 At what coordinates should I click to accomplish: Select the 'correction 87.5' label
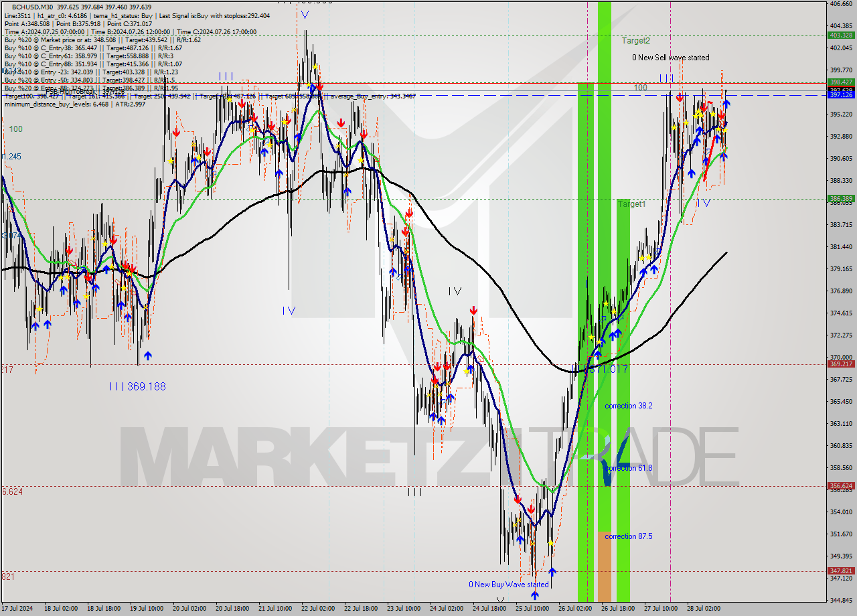click(x=629, y=536)
